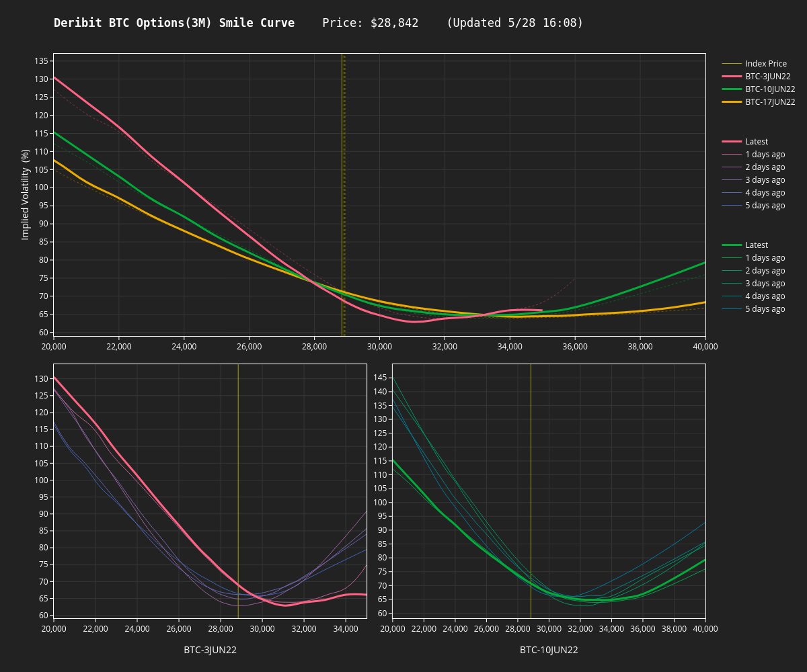Click the 26,000 x-axis tick on bottom-left chart
807x672 pixels.
click(179, 628)
